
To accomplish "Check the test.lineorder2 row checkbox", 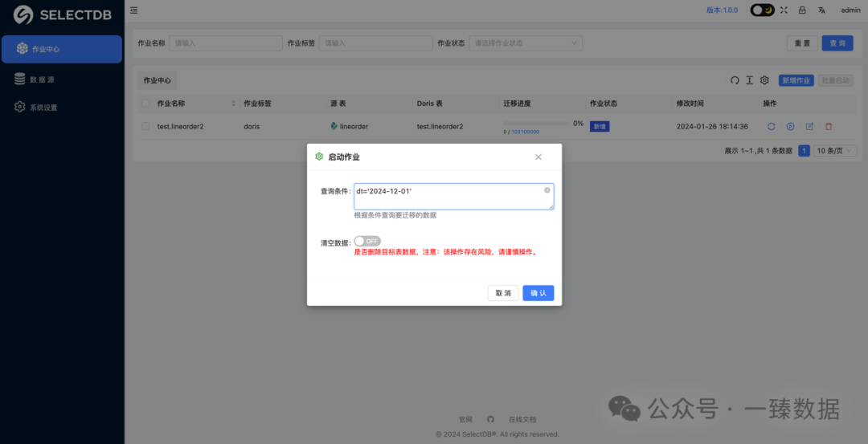I will click(x=145, y=126).
